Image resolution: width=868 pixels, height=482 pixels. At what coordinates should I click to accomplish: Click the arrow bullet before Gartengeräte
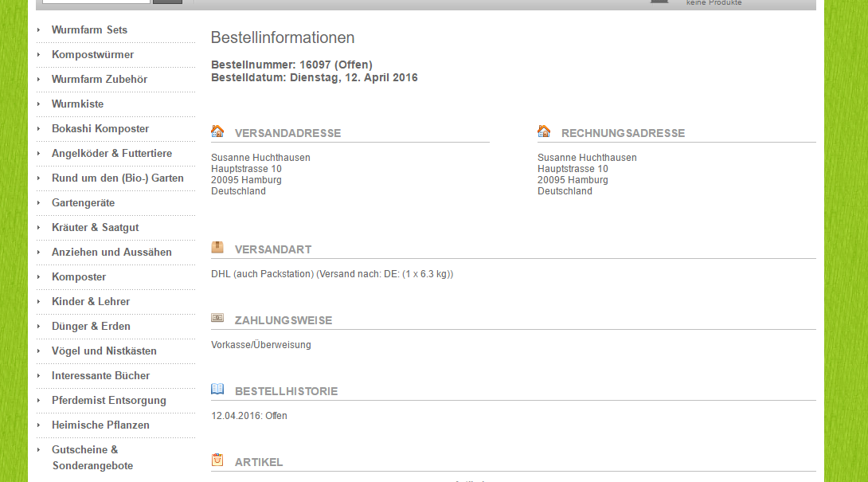[38, 202]
